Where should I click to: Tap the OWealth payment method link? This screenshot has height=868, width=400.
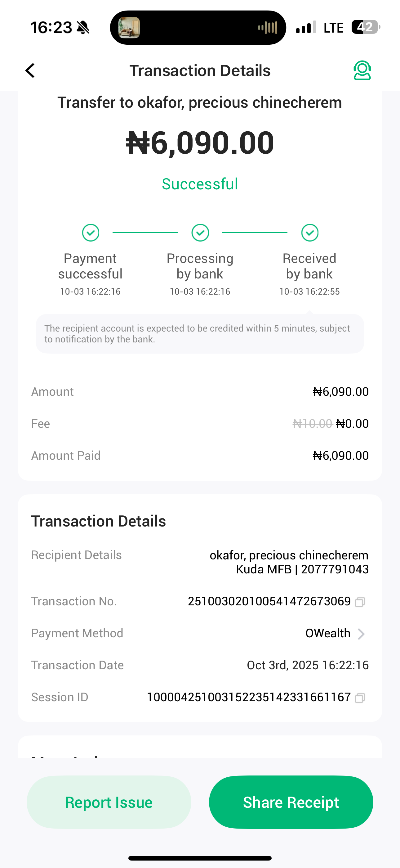pos(328,634)
